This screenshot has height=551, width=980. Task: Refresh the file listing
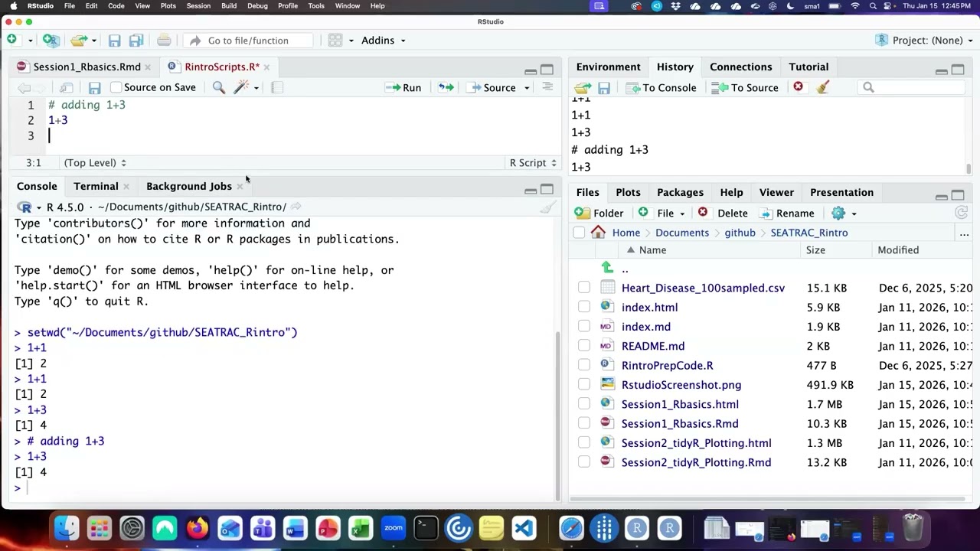(962, 214)
